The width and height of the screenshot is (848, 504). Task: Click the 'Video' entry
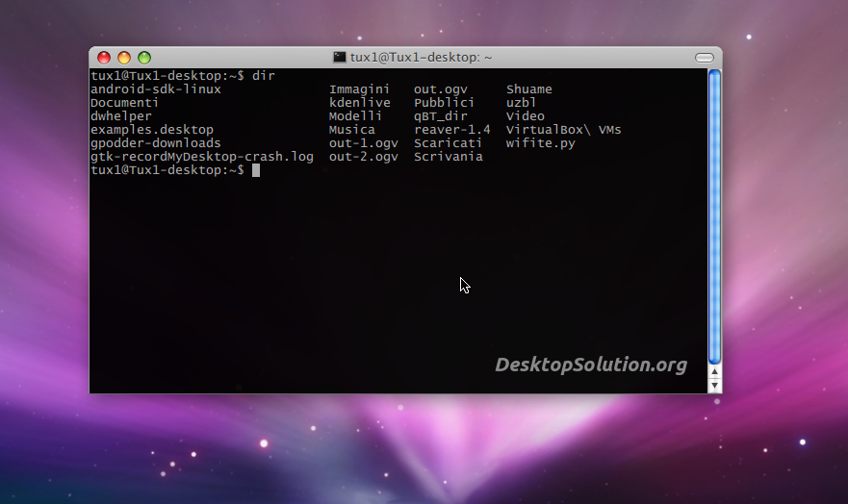pos(526,116)
